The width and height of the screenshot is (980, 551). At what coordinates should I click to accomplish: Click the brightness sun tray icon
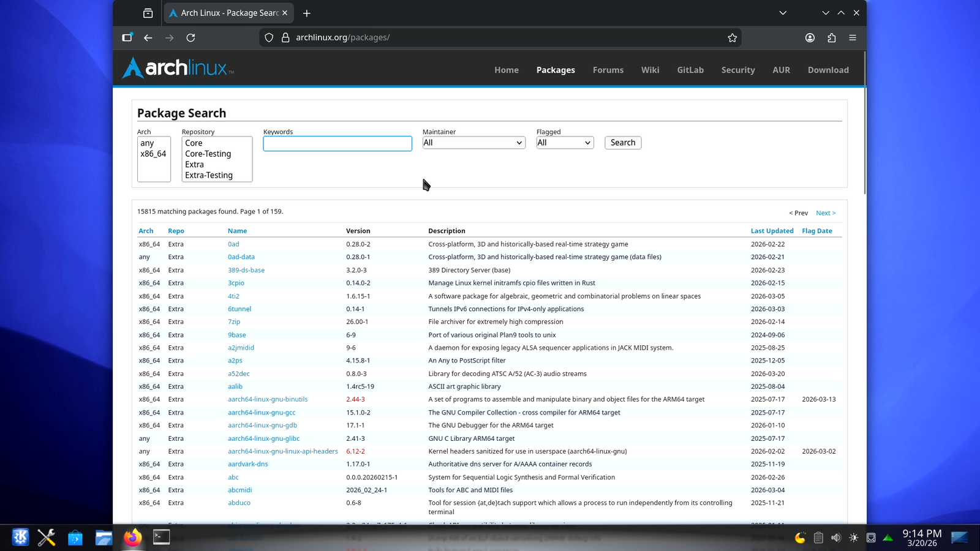[853, 538]
